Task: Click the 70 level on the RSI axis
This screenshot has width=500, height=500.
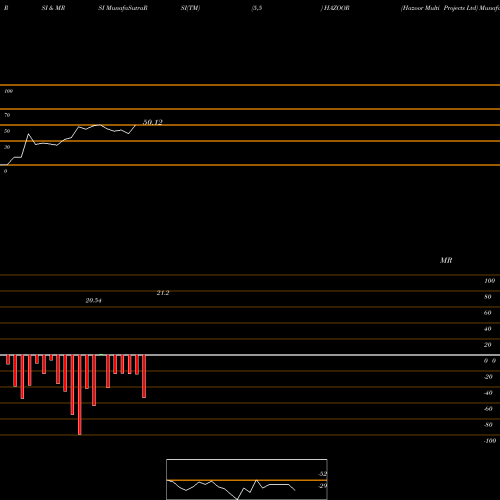Action: click(7, 115)
